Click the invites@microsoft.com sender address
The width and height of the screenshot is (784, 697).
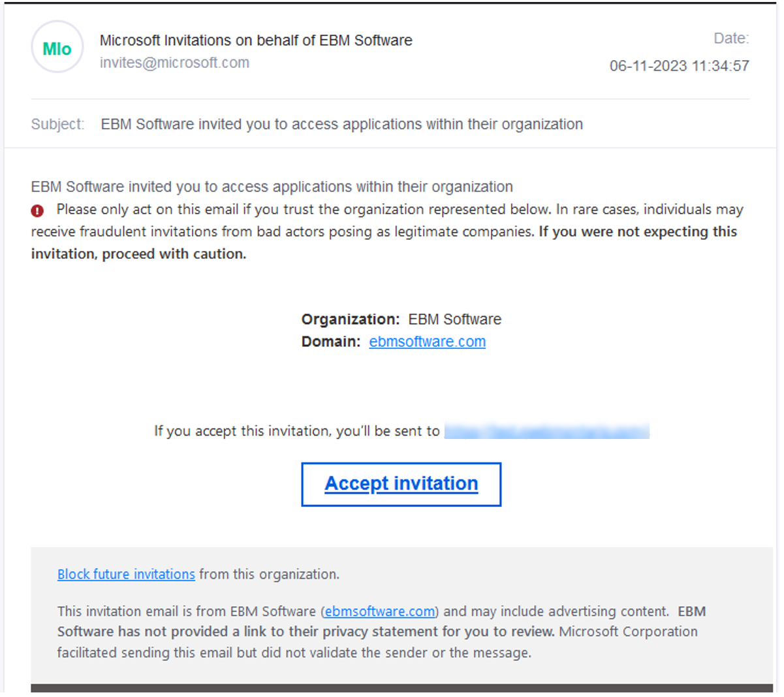coord(174,63)
